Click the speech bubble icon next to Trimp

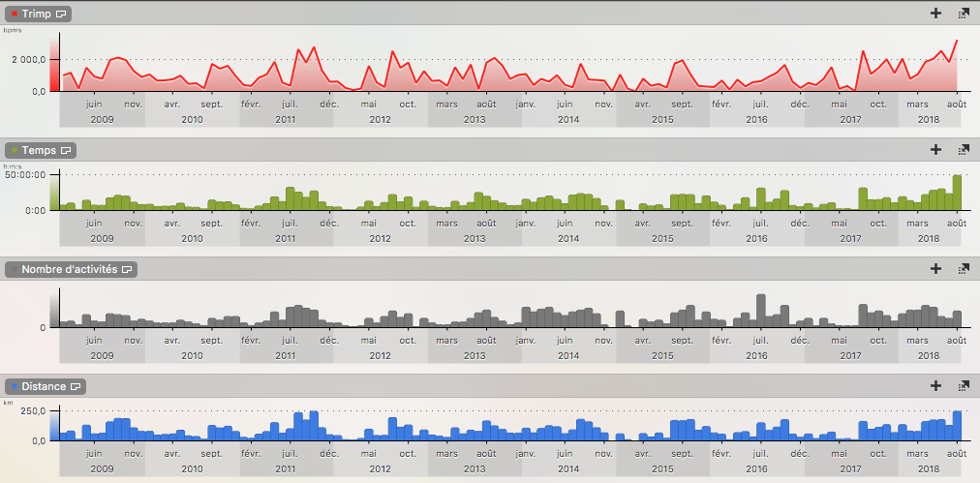point(61,15)
